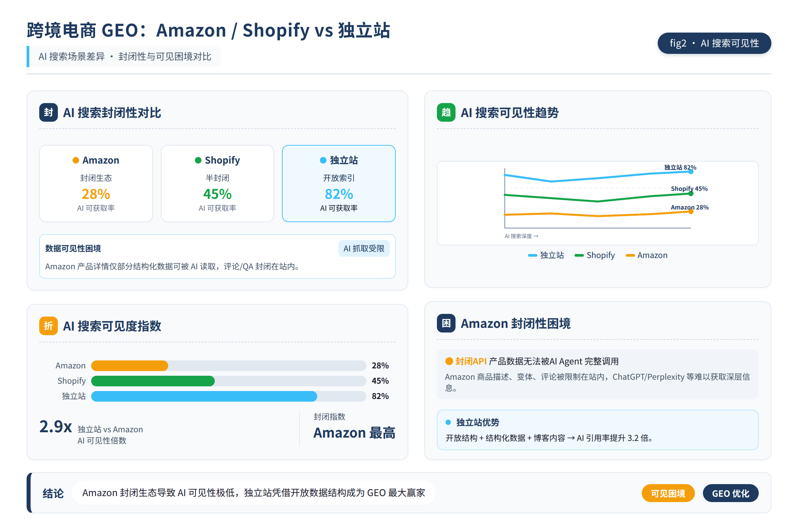
Task: Click the line 开放结构 + 结构化数据 + 博客内容
Action: pos(549,438)
